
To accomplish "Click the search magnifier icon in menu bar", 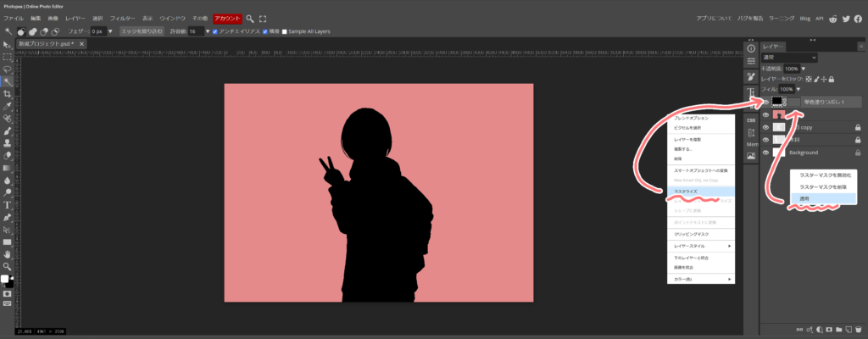I will click(x=250, y=18).
